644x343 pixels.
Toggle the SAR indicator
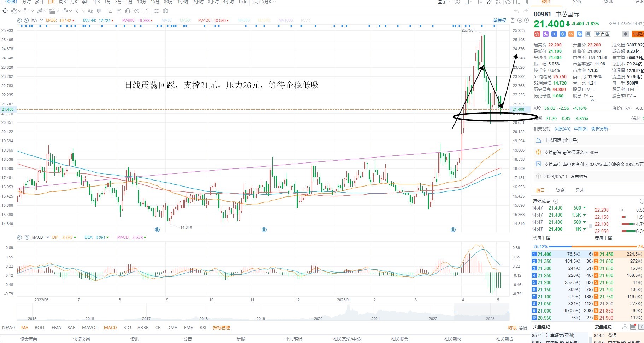pyautogui.click(x=71, y=328)
